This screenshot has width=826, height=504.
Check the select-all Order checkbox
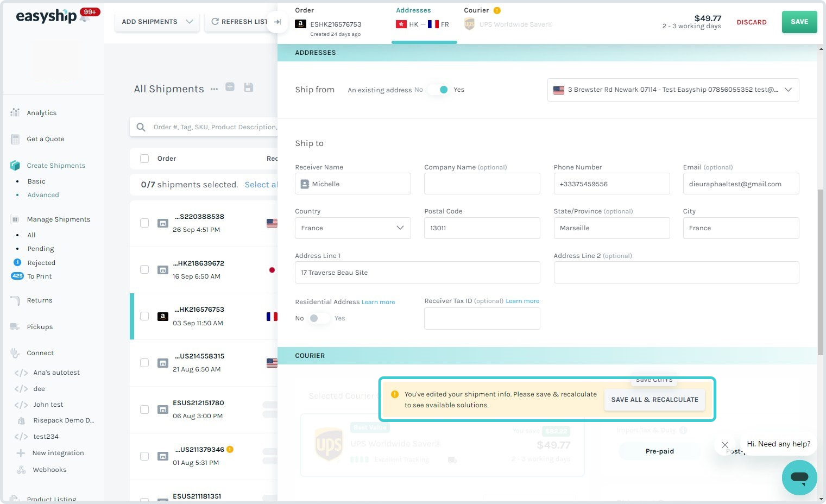[144, 159]
